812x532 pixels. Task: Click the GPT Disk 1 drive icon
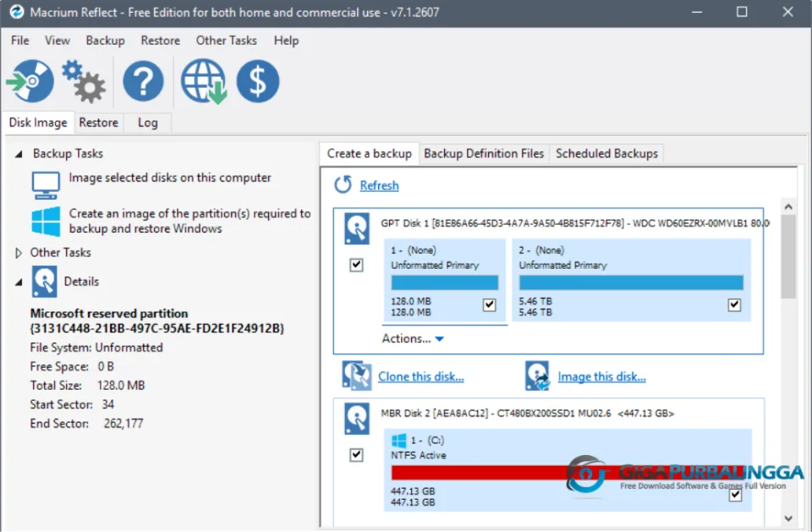point(357,228)
